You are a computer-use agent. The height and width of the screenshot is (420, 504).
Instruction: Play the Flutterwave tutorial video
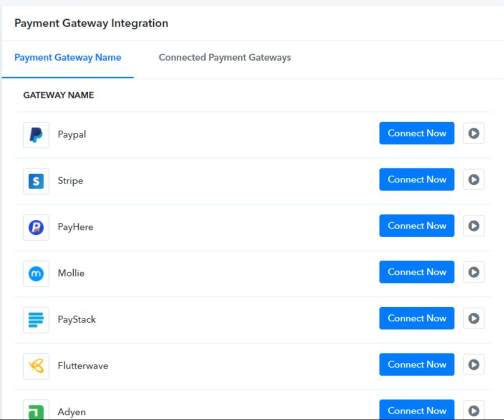pos(473,364)
